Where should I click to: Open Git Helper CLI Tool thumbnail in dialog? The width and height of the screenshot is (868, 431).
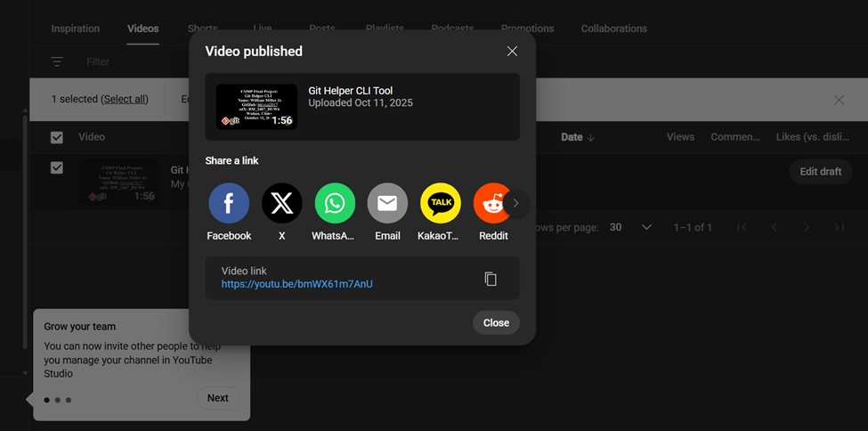[x=256, y=107]
